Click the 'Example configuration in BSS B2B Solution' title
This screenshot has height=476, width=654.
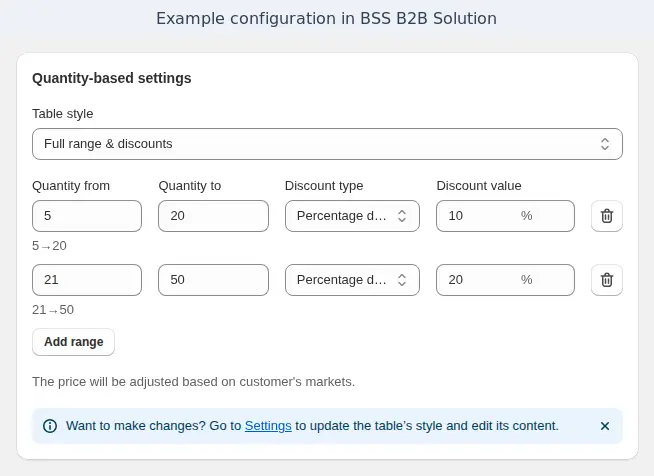click(x=327, y=19)
